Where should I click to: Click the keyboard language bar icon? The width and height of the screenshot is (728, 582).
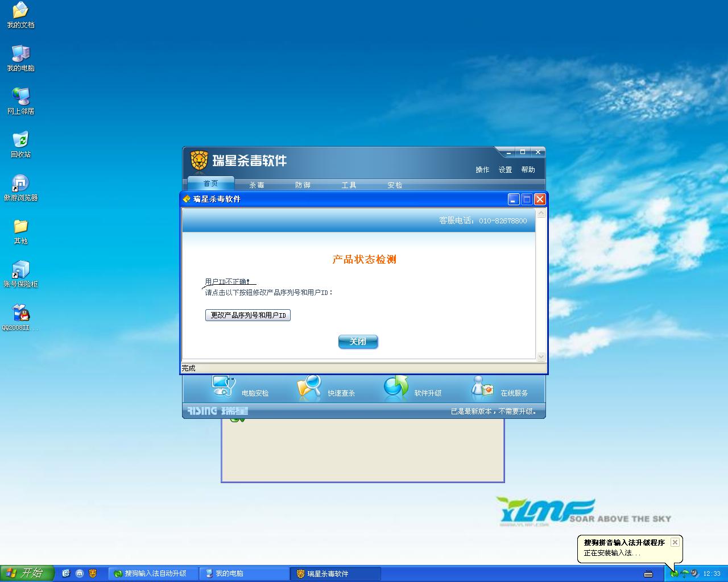tap(648, 573)
